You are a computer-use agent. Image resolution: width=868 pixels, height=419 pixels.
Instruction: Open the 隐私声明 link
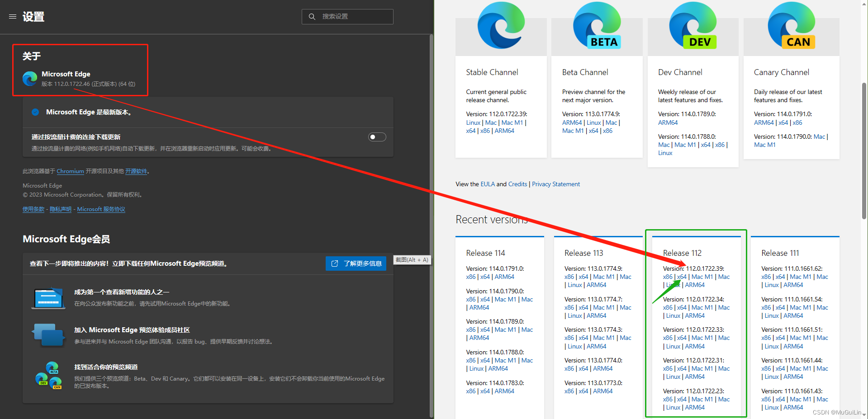tap(61, 209)
